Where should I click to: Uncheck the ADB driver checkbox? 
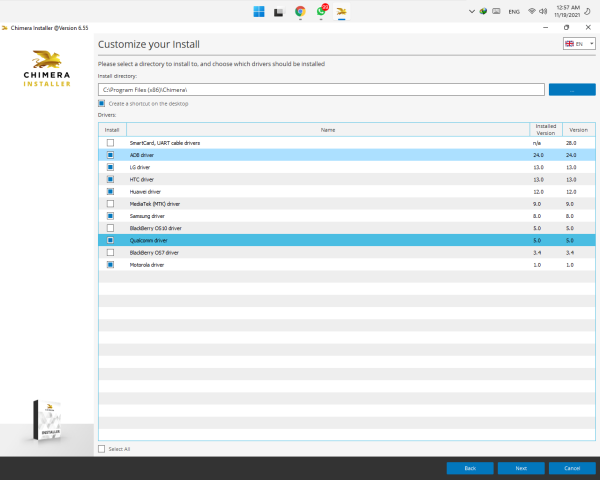click(x=110, y=155)
